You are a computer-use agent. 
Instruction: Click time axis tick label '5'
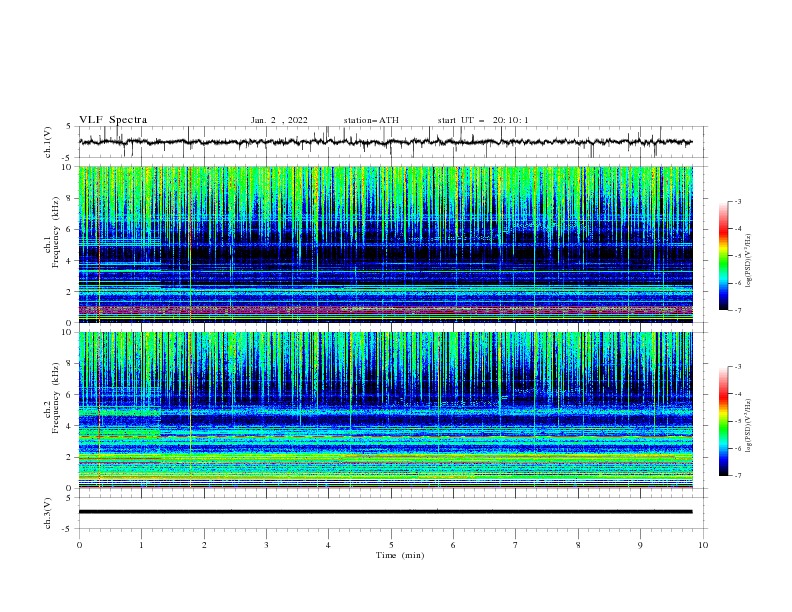[391, 545]
